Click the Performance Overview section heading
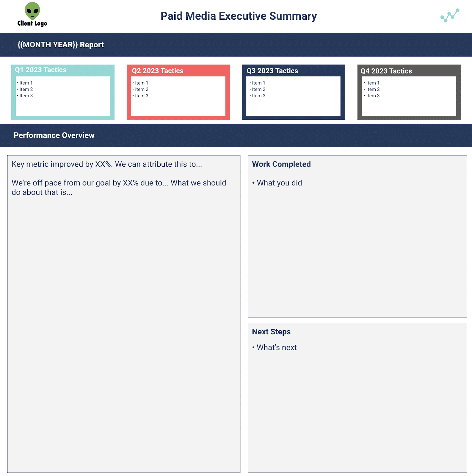 (x=54, y=135)
